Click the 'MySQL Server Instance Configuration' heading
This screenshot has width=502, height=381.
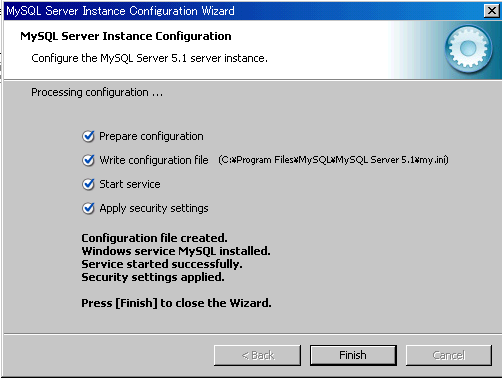pos(126,36)
